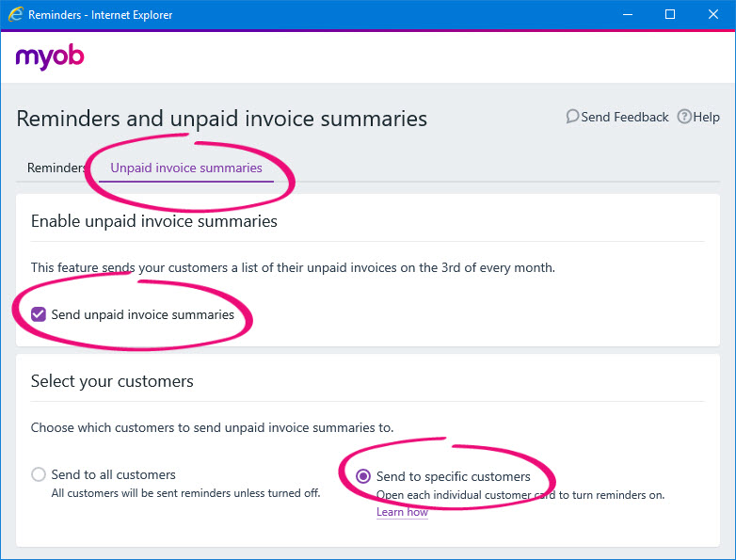
Task: Untick the Send unpaid invoice summaries checkbox
Action: pyautogui.click(x=39, y=314)
